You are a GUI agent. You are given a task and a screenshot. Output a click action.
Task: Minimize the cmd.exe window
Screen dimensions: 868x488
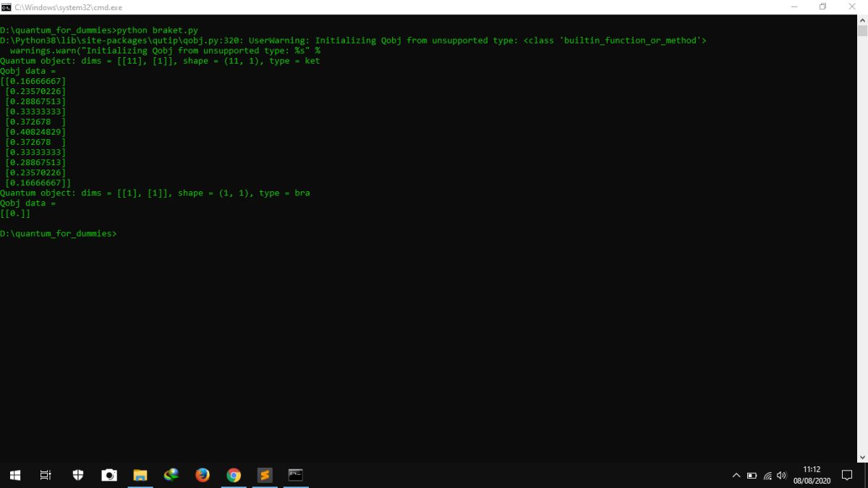pyautogui.click(x=794, y=7)
